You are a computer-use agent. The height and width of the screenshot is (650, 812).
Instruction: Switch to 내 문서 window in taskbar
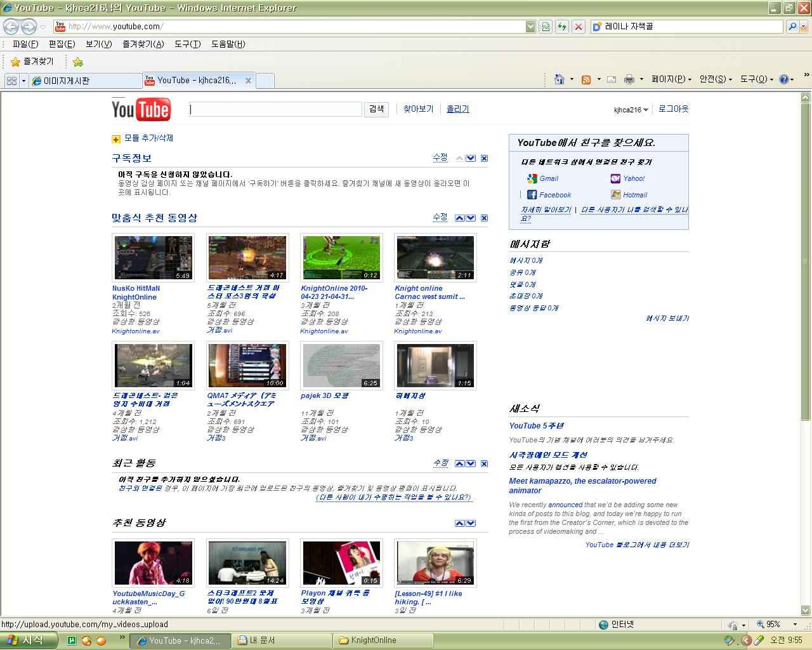click(x=282, y=640)
